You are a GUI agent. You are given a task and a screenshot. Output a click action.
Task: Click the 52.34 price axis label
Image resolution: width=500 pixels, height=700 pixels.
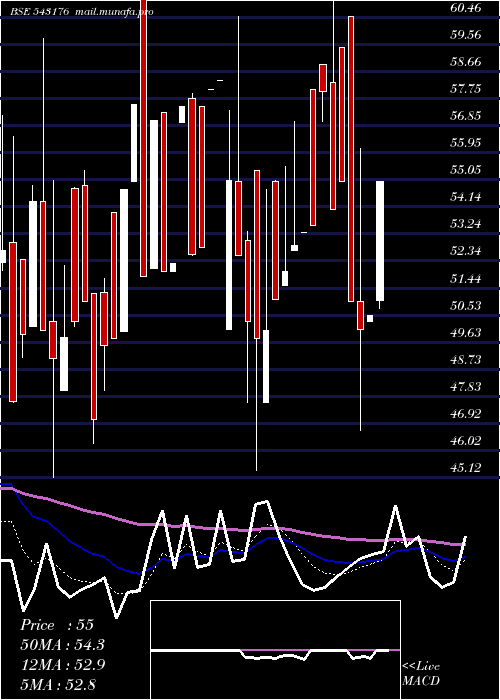click(x=466, y=251)
